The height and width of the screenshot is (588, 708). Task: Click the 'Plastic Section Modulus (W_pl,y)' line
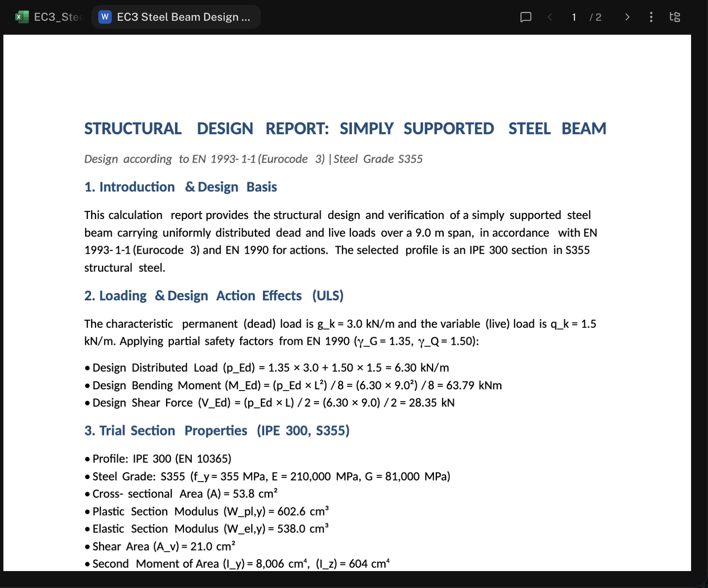click(207, 511)
